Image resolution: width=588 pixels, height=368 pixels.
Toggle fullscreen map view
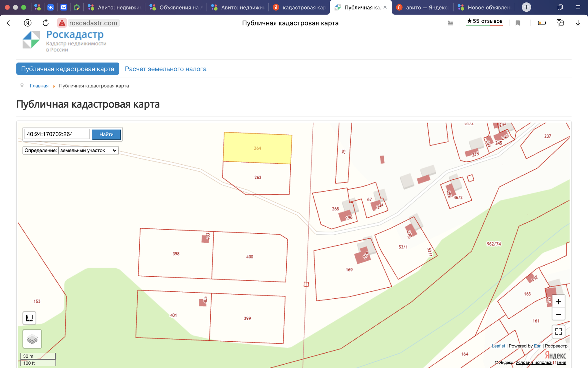(558, 332)
